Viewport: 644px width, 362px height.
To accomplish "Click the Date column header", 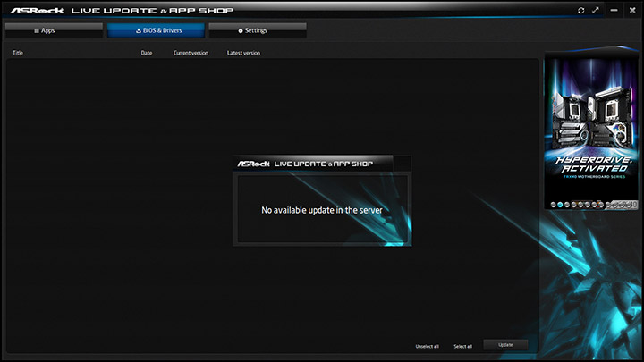I will [146, 53].
